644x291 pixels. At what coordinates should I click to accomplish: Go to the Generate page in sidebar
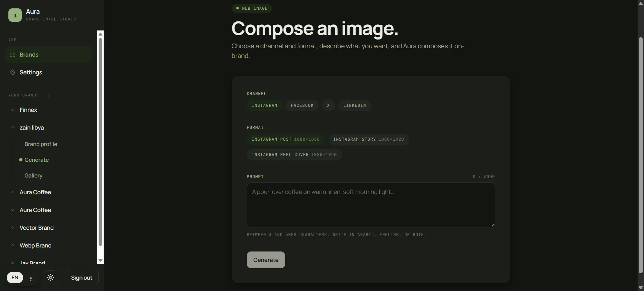[37, 160]
